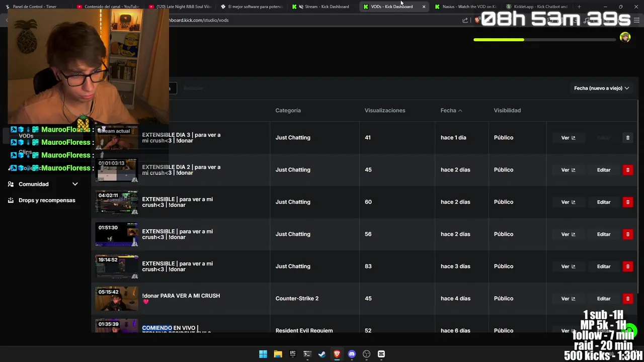Click the browser address bar URL
Image resolution: width=644 pixels, height=362 pixels.
[x=199, y=20]
